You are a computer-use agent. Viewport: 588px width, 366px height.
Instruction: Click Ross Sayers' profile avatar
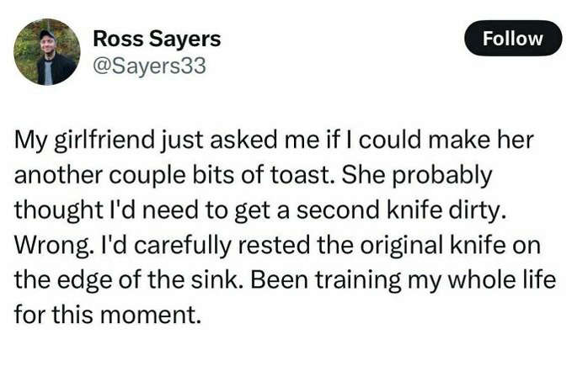point(46,52)
